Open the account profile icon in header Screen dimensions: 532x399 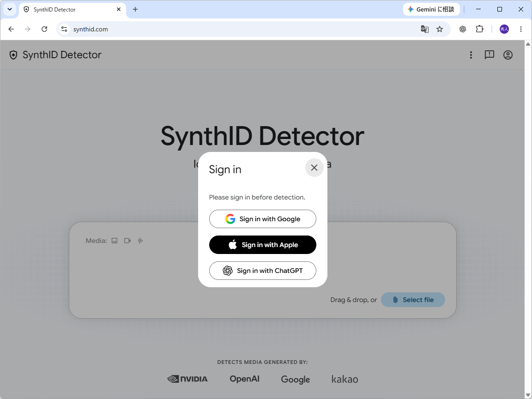pyautogui.click(x=508, y=54)
